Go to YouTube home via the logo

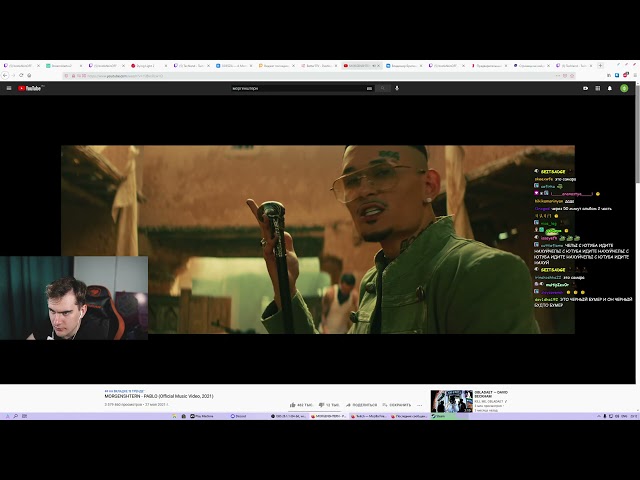29,88
